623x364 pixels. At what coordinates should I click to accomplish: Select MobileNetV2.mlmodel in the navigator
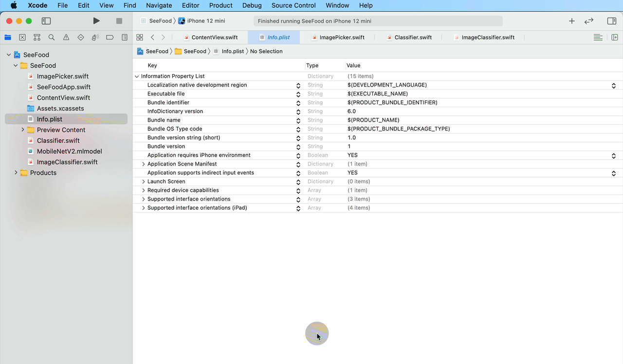69,151
